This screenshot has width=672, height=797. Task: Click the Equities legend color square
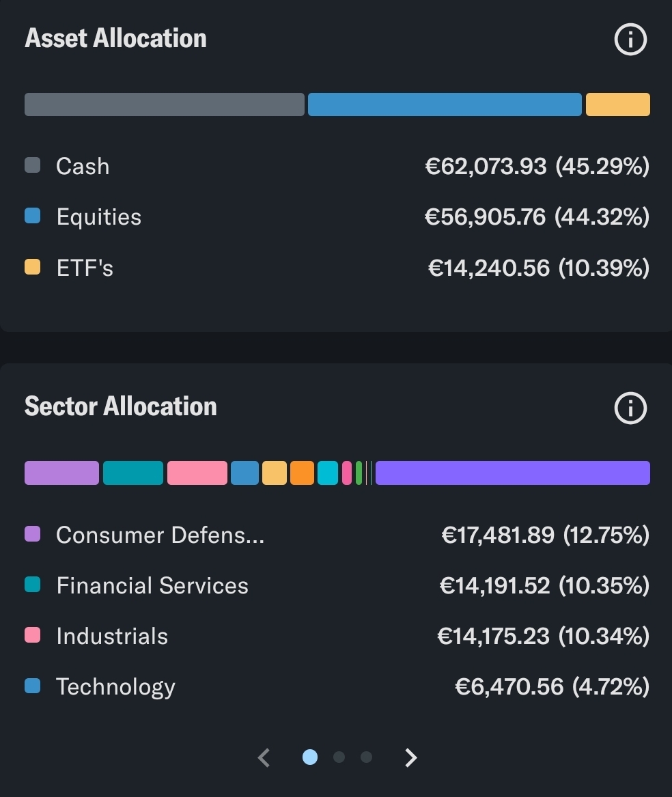coord(32,216)
